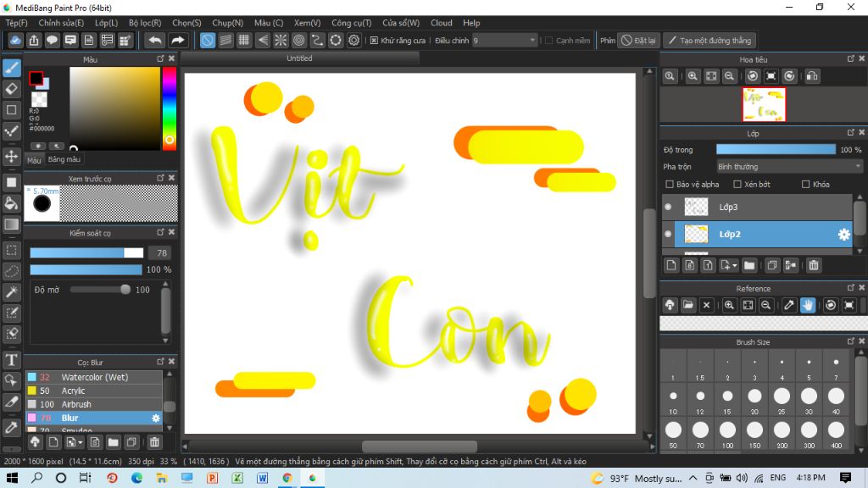Image resolution: width=868 pixels, height=488 pixels.
Task: Delete brush with trash icon in brush panel
Action: click(154, 442)
